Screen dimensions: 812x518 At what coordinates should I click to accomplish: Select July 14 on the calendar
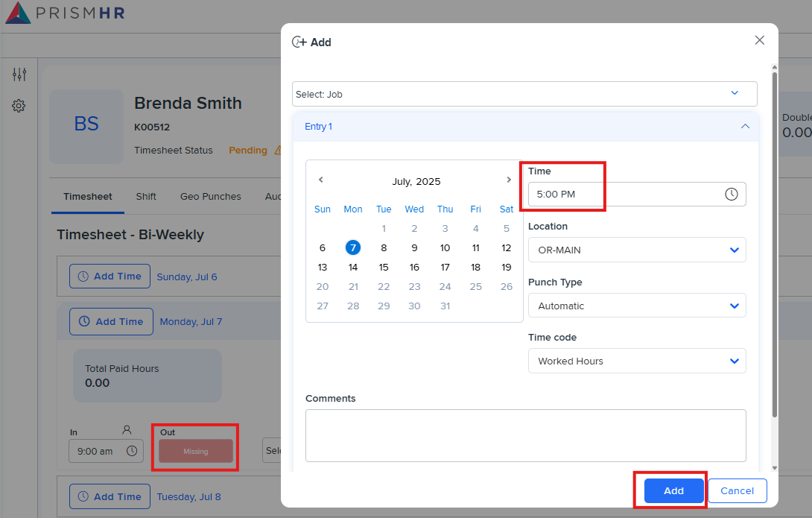353,267
